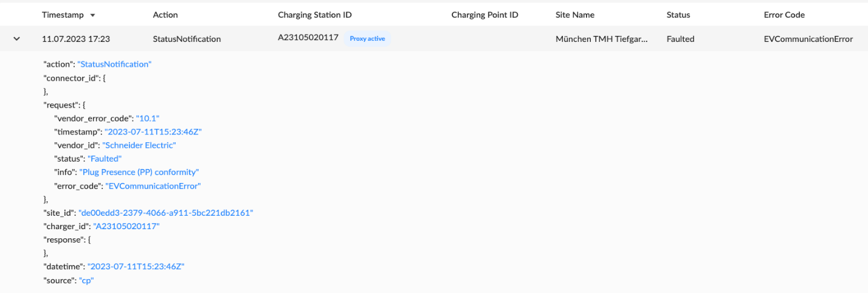Viewport: 868px width, 293px height.
Task: Click the Faulted status cell
Action: pos(680,39)
